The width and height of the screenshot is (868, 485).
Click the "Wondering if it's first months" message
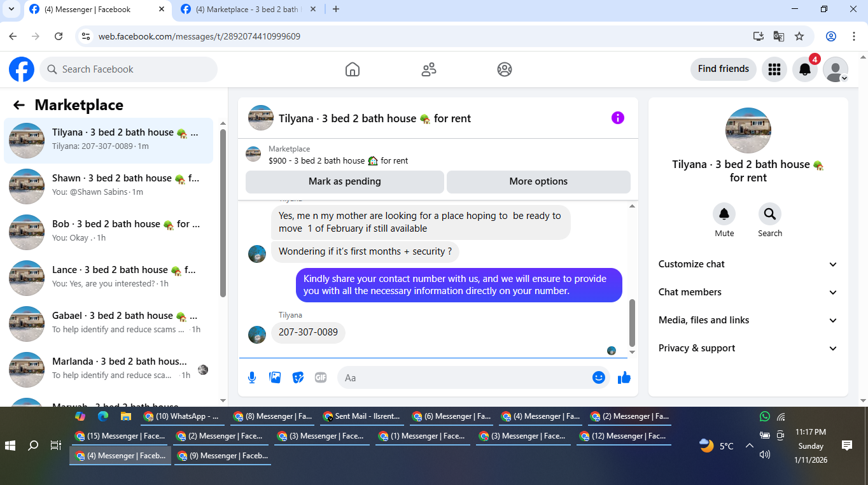tap(365, 251)
